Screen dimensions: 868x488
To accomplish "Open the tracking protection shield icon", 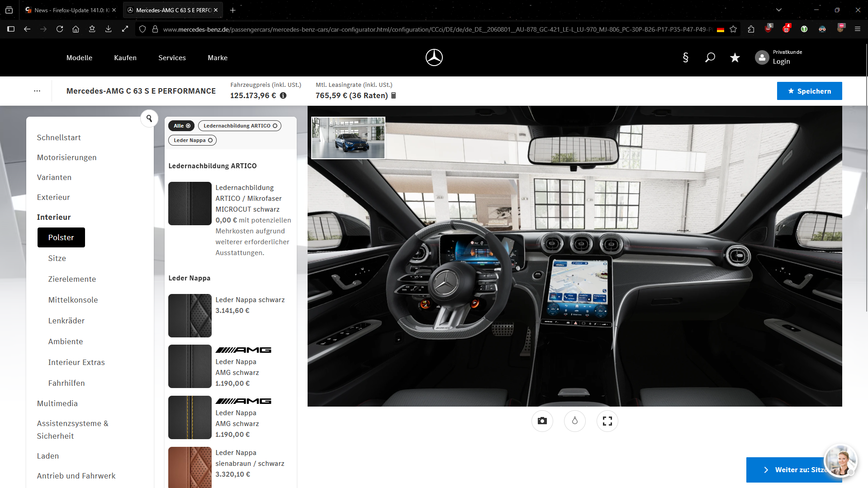I will (142, 29).
